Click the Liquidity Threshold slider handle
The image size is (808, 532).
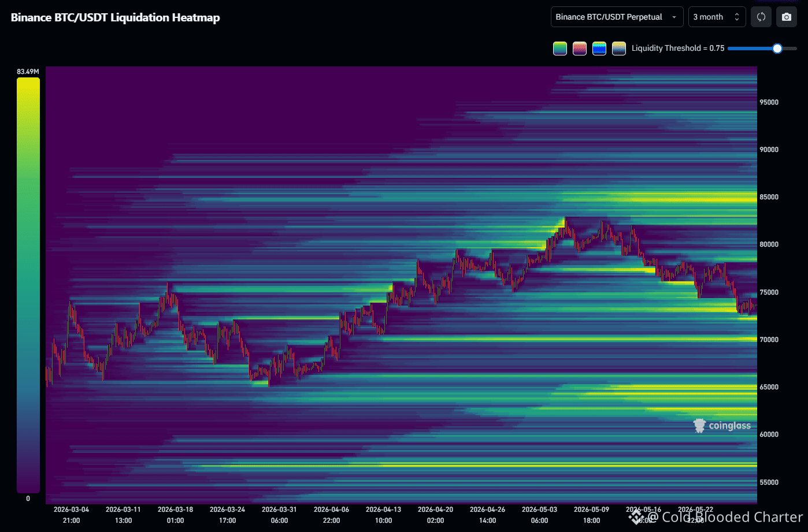pyautogui.click(x=777, y=49)
